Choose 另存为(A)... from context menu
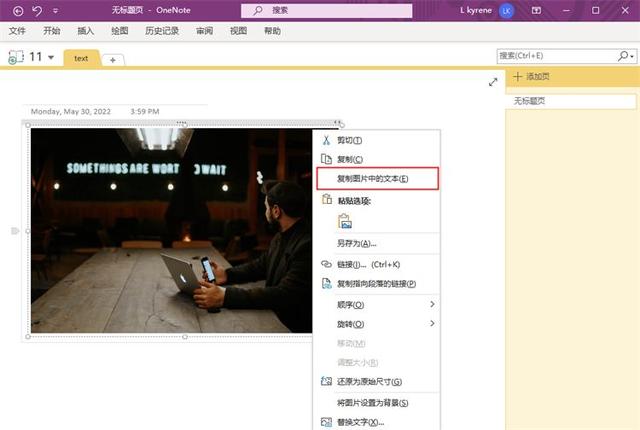 coord(378,244)
